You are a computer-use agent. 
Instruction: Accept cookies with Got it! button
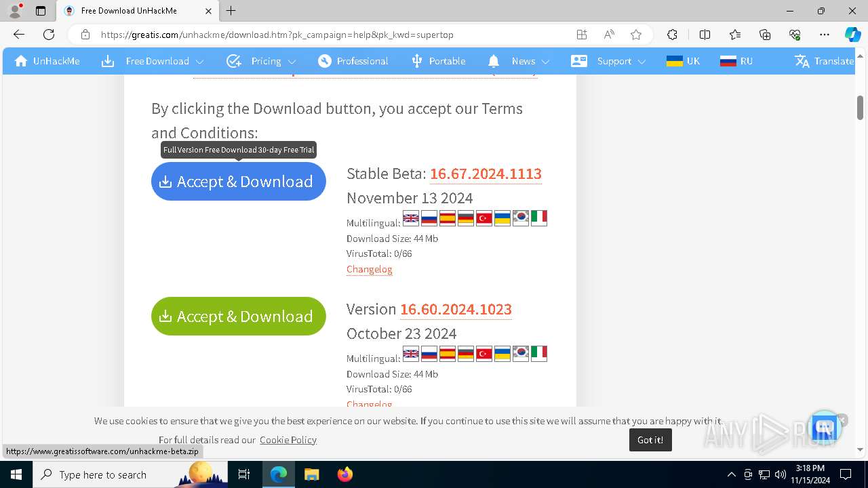[x=650, y=440]
